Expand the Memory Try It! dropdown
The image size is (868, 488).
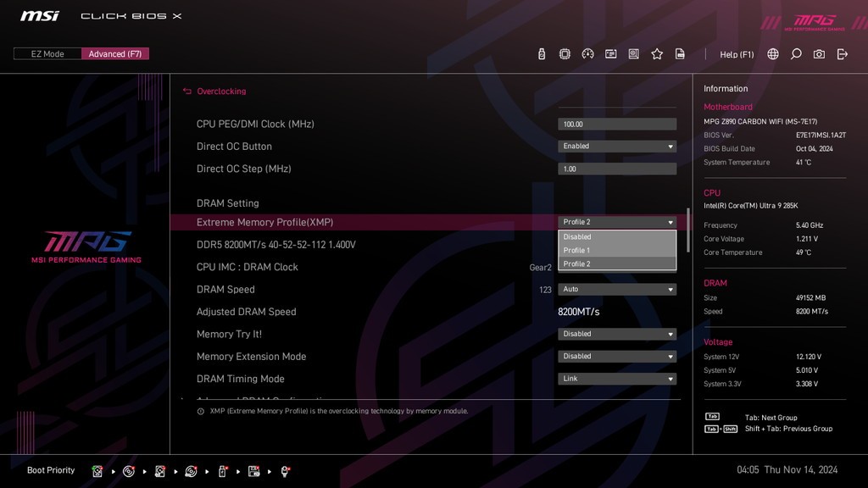click(x=616, y=334)
